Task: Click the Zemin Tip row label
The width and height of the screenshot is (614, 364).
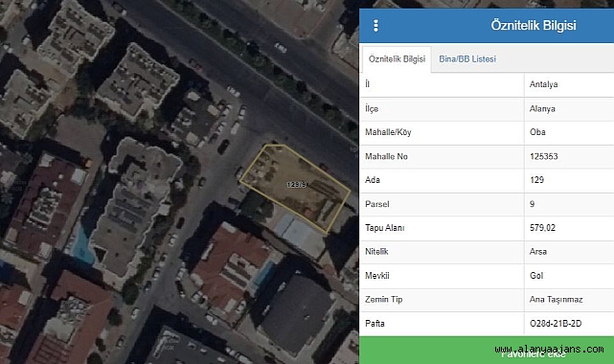Action: click(x=384, y=300)
